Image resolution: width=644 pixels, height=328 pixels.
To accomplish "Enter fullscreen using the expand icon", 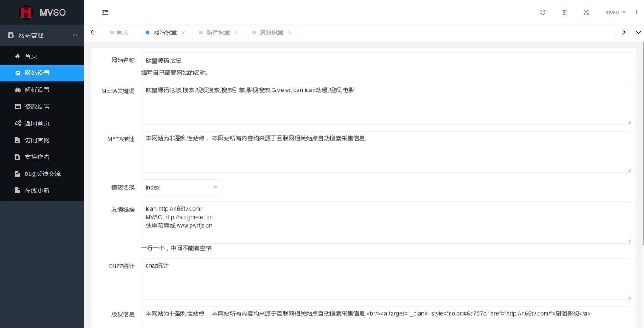I will (586, 12).
